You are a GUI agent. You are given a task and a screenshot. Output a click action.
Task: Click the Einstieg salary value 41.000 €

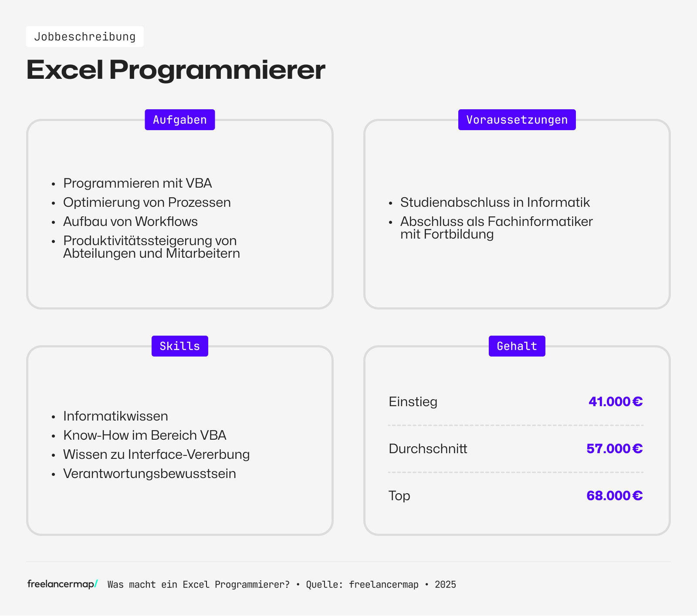pyautogui.click(x=615, y=401)
